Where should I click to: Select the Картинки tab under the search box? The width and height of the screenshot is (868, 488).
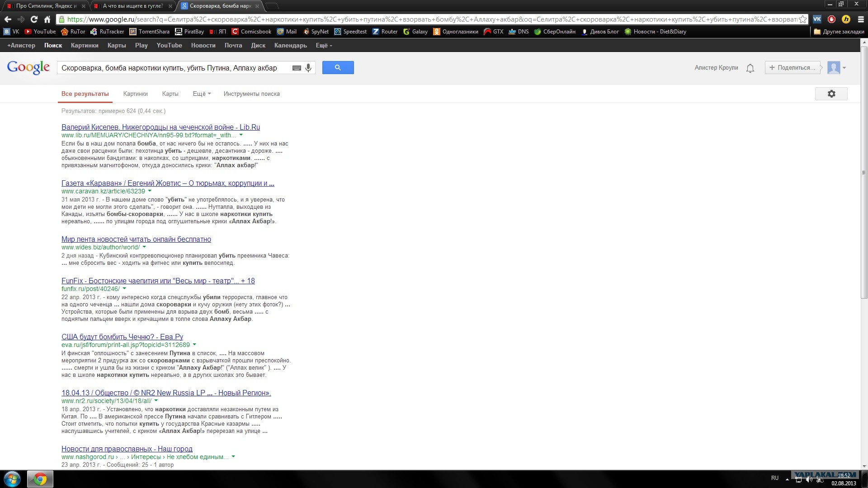tap(136, 94)
